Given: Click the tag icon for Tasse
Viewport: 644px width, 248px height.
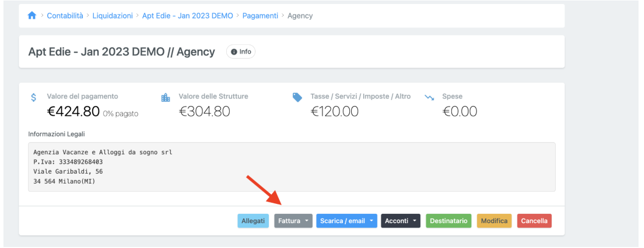Looking at the screenshot, I should pyautogui.click(x=297, y=97).
